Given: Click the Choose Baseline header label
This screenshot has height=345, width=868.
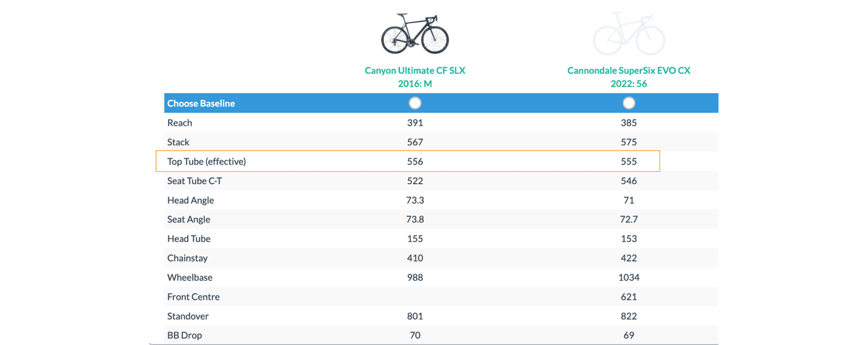Looking at the screenshot, I should click(201, 104).
